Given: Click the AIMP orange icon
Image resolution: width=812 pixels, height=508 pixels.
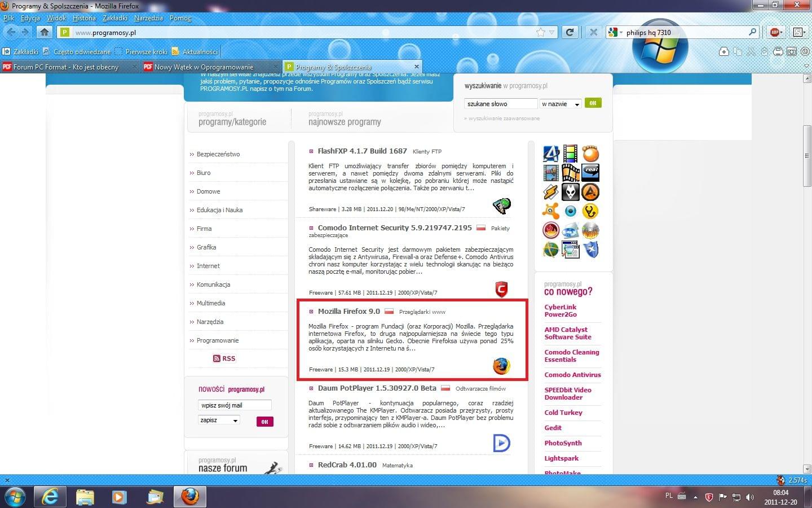Looking at the screenshot, I should tap(590, 192).
